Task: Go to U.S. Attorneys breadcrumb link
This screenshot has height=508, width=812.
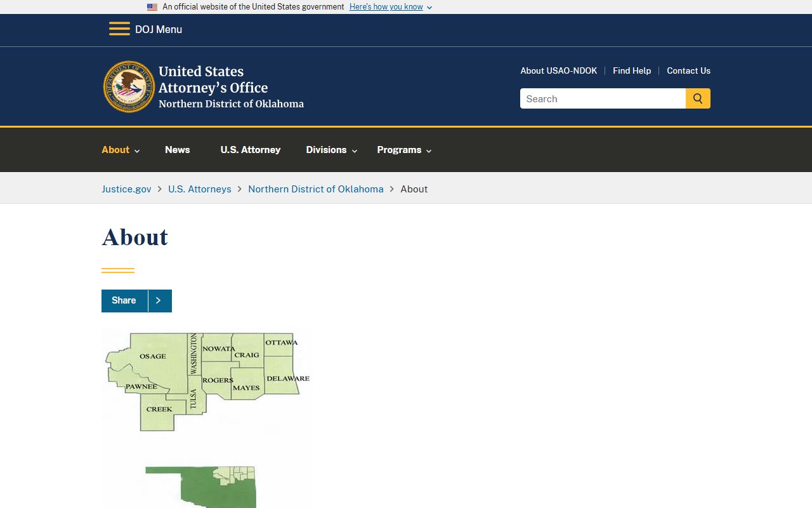Action: 200,189
